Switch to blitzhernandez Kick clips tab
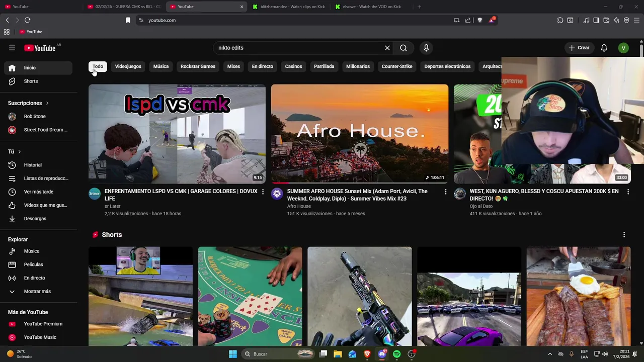Viewport: 644px width, 362px height. point(289,7)
